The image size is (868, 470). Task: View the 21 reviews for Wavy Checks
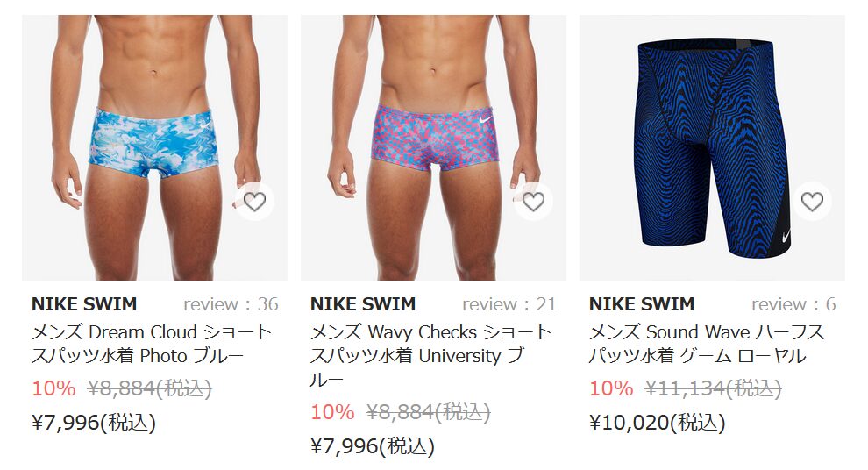509,304
